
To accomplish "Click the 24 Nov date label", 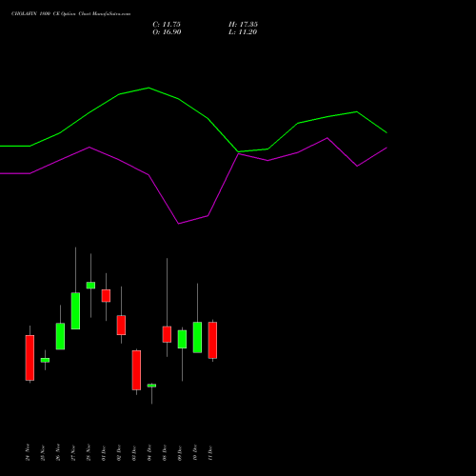I will [28, 452].
